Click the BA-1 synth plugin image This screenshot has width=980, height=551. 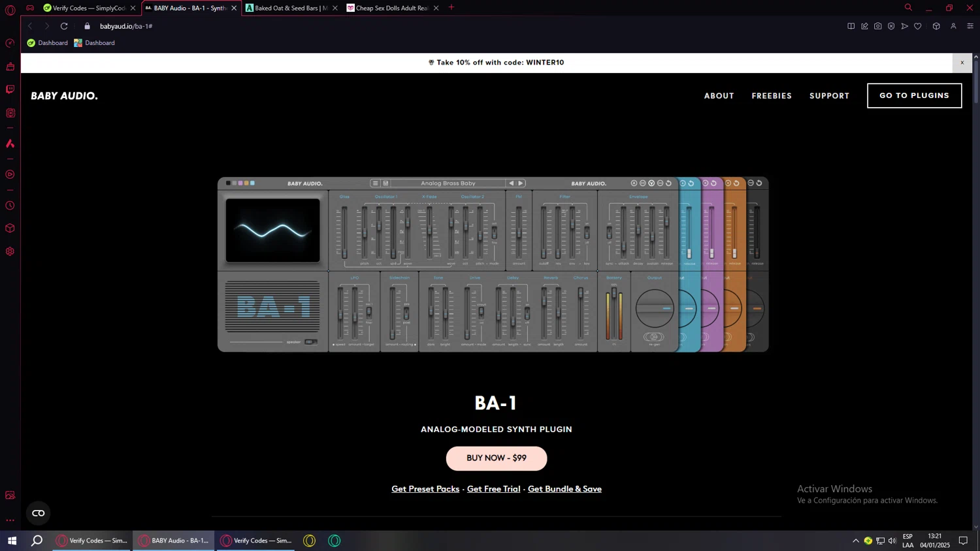[x=493, y=264]
